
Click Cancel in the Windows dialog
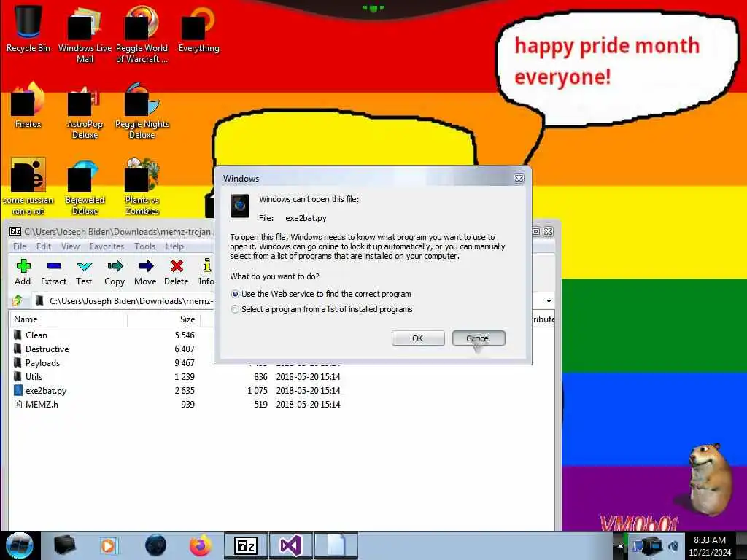[479, 338]
